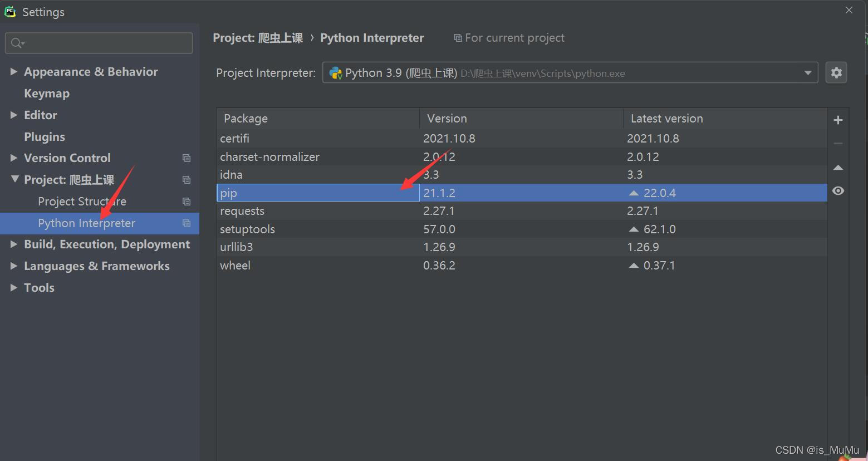Screen dimensions: 868x461
Task: Select the idna package row
Action: point(522,175)
